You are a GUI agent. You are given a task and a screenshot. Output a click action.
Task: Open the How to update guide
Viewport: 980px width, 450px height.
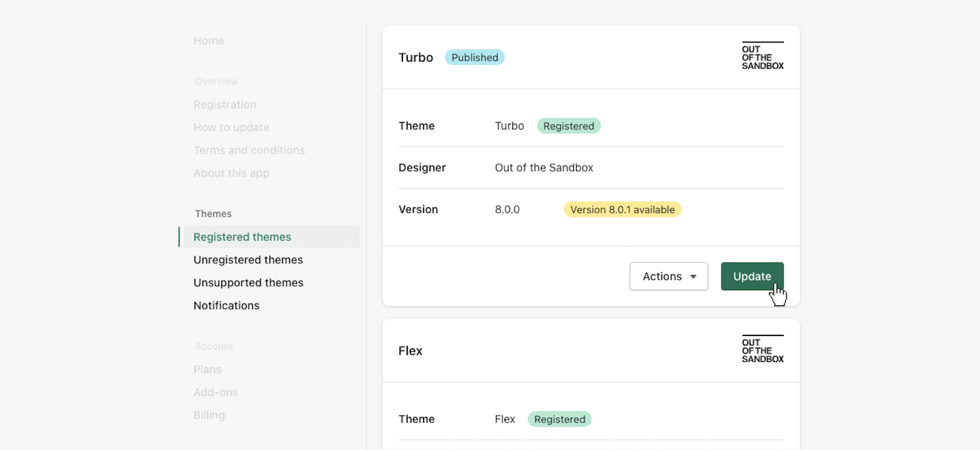(x=231, y=127)
